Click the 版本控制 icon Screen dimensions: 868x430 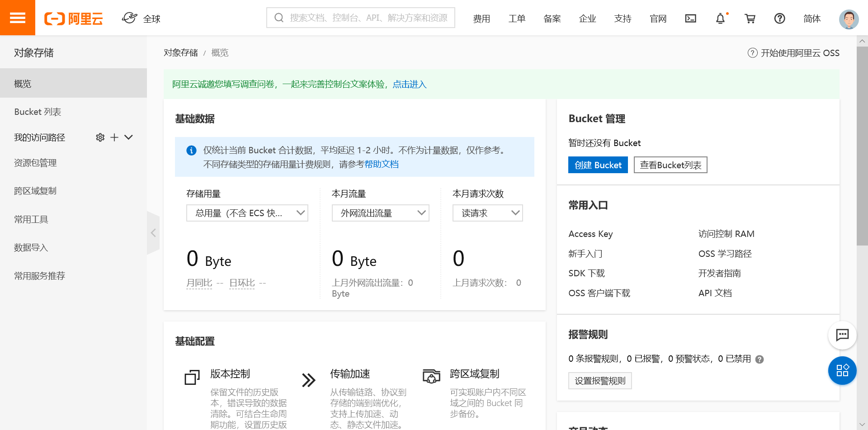[192, 377]
